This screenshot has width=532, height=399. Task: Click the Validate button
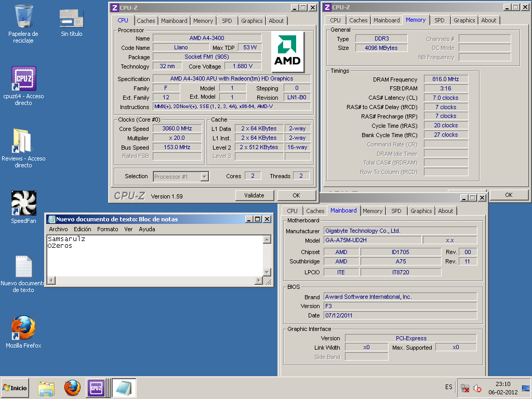254,195
